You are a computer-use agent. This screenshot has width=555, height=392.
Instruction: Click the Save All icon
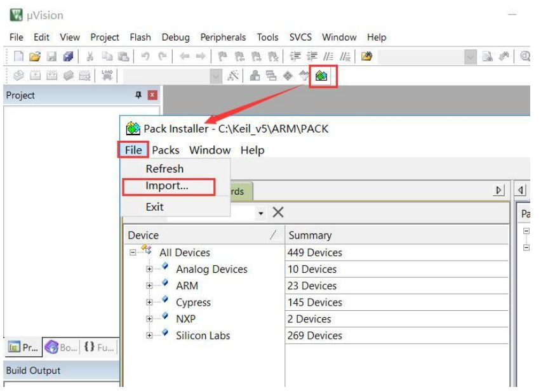(x=68, y=56)
